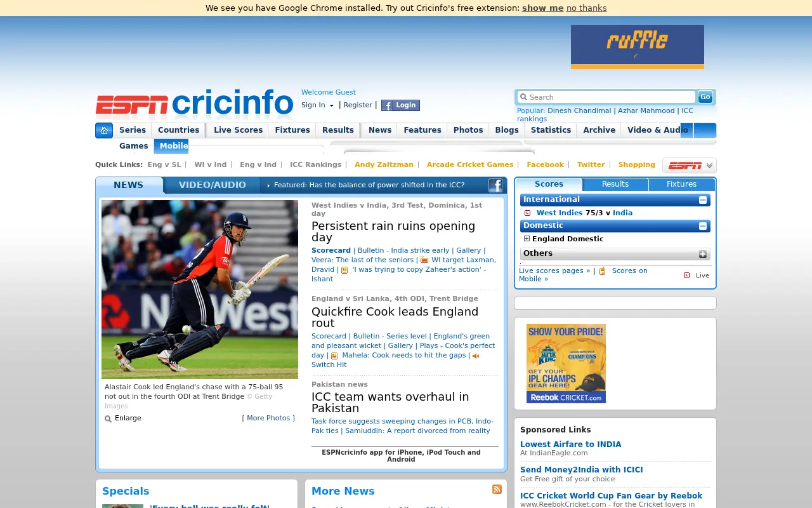Open ICC Rankings quick link
This screenshot has height=508, width=812.
pyautogui.click(x=315, y=165)
